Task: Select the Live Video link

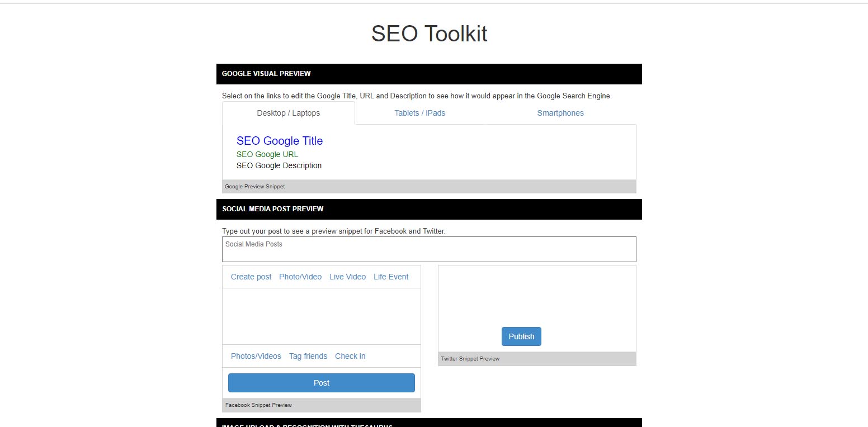Action: (x=347, y=277)
